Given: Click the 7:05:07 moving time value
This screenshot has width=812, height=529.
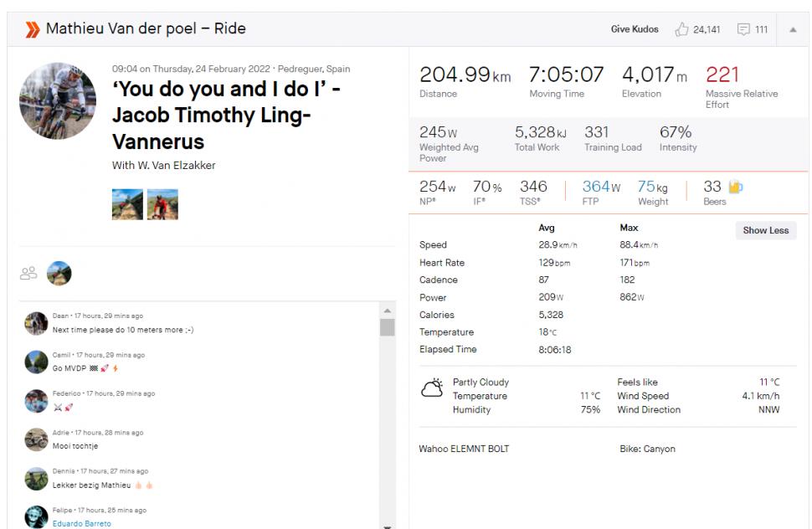Looking at the screenshot, I should (566, 75).
